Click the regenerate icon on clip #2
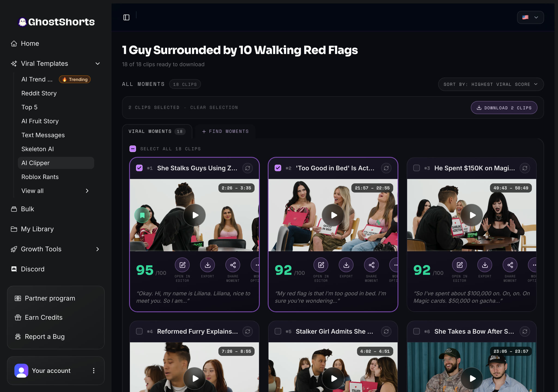This screenshot has height=392, width=558. [x=386, y=168]
